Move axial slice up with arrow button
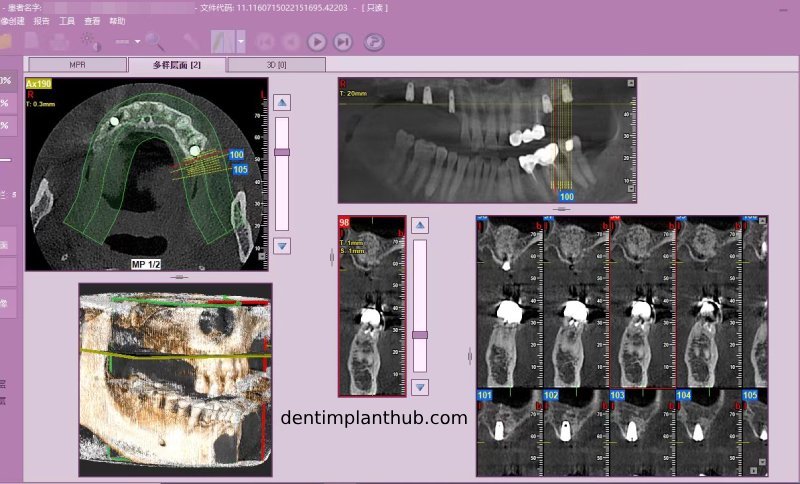The height and width of the screenshot is (484, 800). point(282,103)
